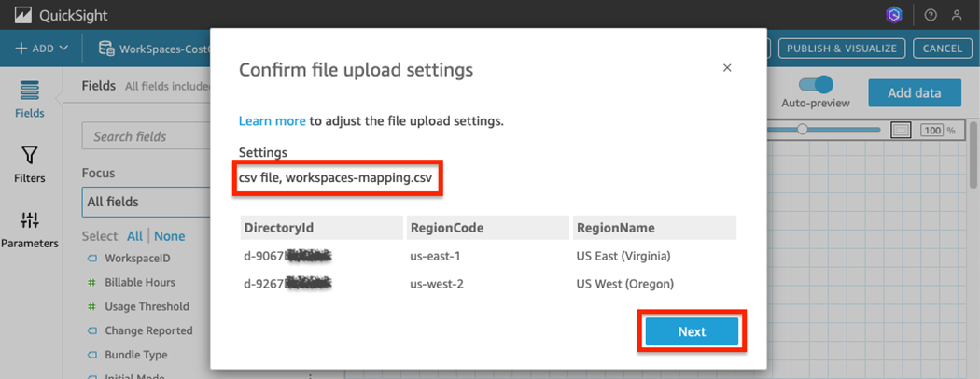Click the RegionCode column header
The width and height of the screenshot is (980, 379).
487,228
